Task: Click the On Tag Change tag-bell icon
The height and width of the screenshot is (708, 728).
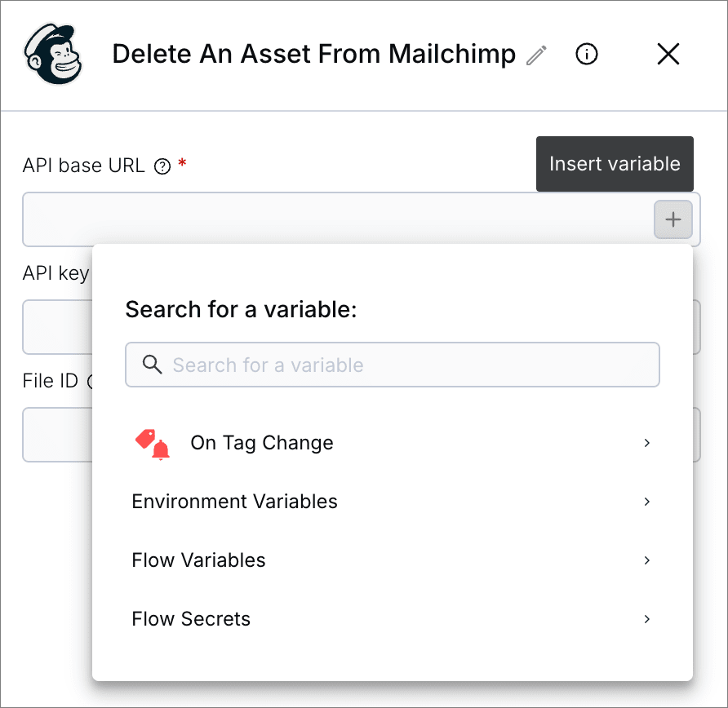Action: pyautogui.click(x=153, y=444)
